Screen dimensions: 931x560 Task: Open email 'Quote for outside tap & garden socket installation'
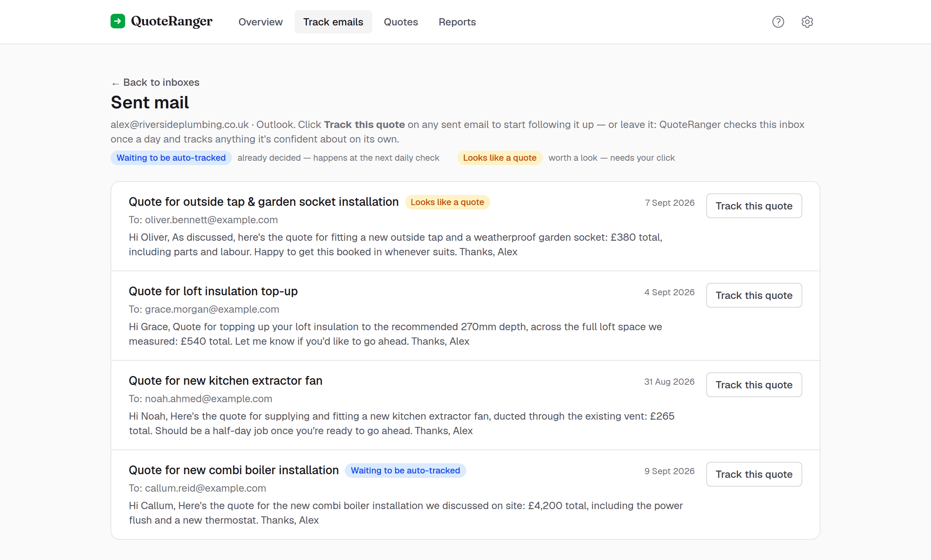click(x=263, y=202)
